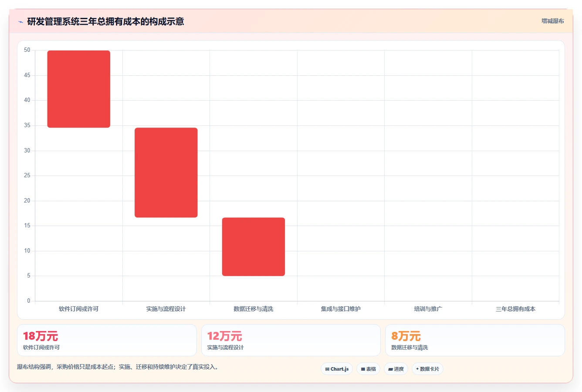
Task: Click the 软件订阅或许可 axis label under the chart
Action: (x=79, y=309)
